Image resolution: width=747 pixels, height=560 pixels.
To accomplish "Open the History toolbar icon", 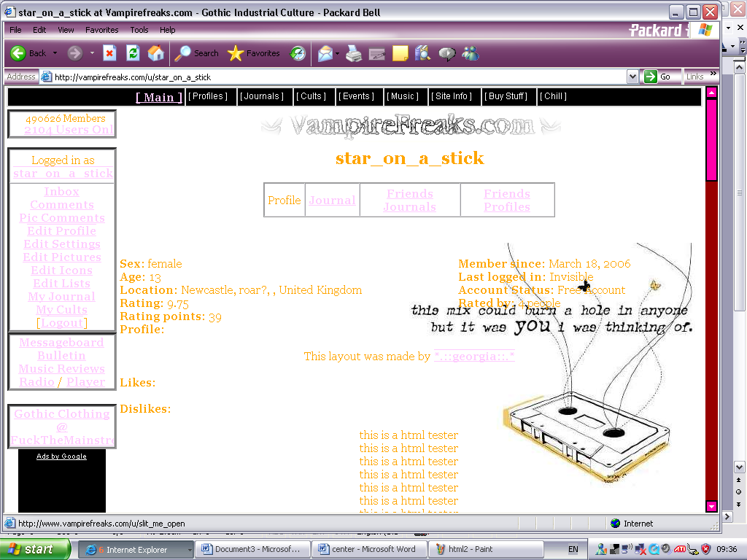I will 298,53.
